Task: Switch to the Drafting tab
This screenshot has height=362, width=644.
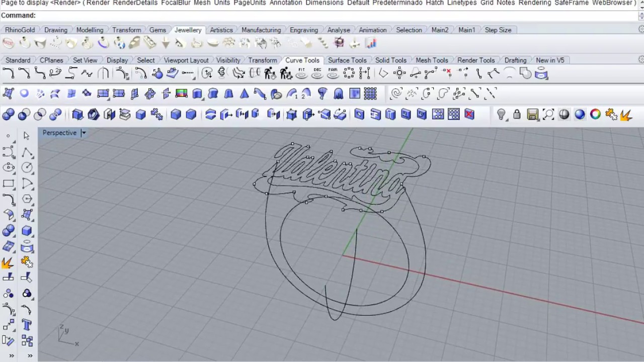Action: click(515, 60)
